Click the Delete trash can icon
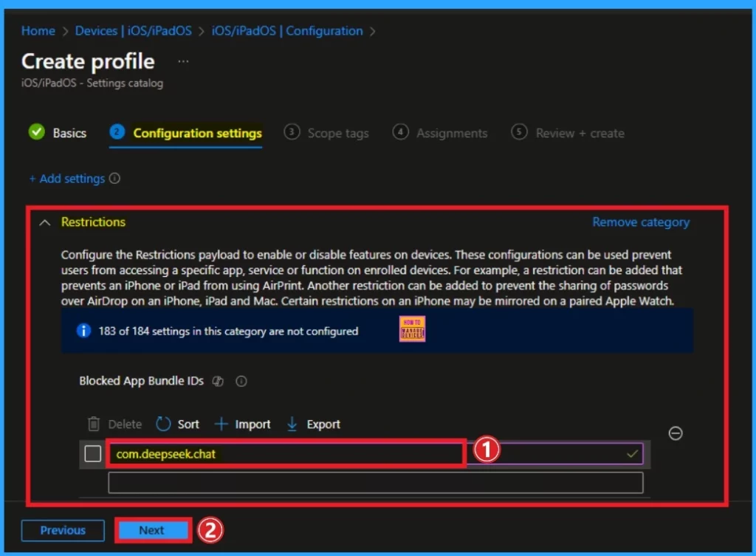This screenshot has height=556, width=756. [94, 424]
